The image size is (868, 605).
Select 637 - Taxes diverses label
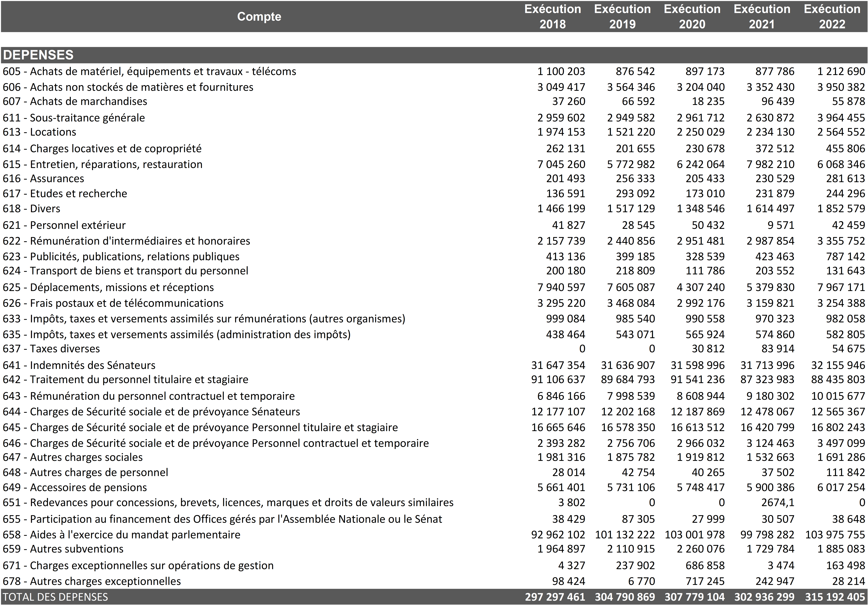tap(51, 349)
